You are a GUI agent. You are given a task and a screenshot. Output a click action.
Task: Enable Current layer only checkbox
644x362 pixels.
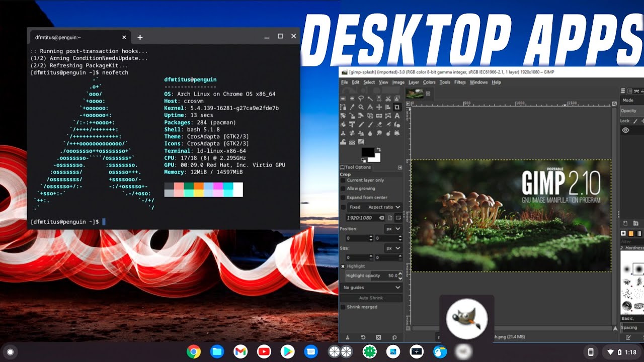(x=343, y=180)
